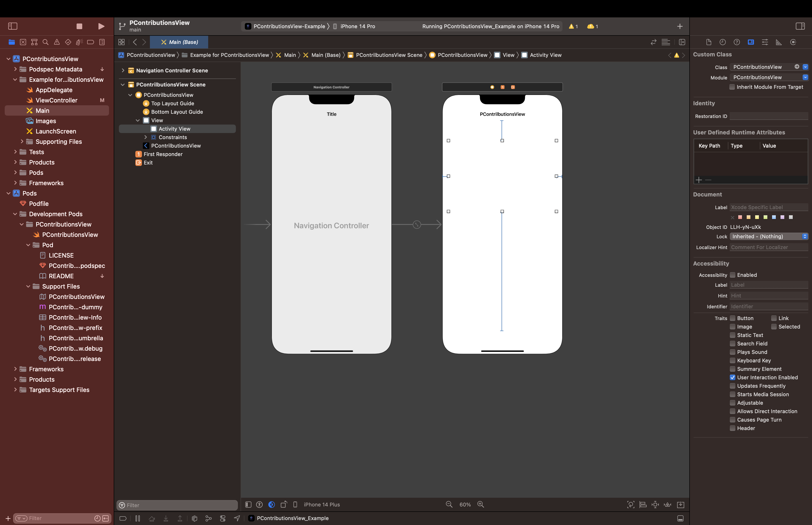The image size is (812, 525).
Task: Click the yellow warnings count
Action: point(574,26)
